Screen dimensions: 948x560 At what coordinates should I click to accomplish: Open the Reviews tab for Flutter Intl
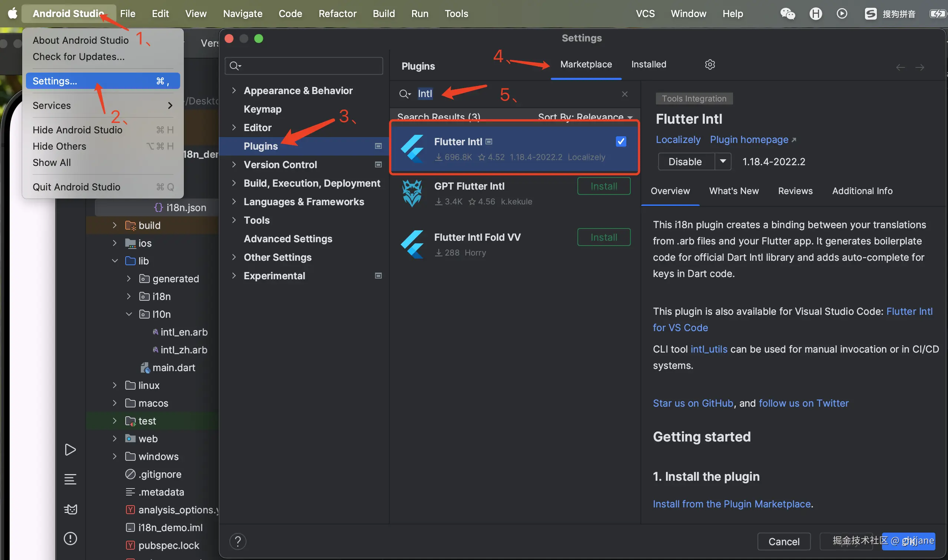795,191
